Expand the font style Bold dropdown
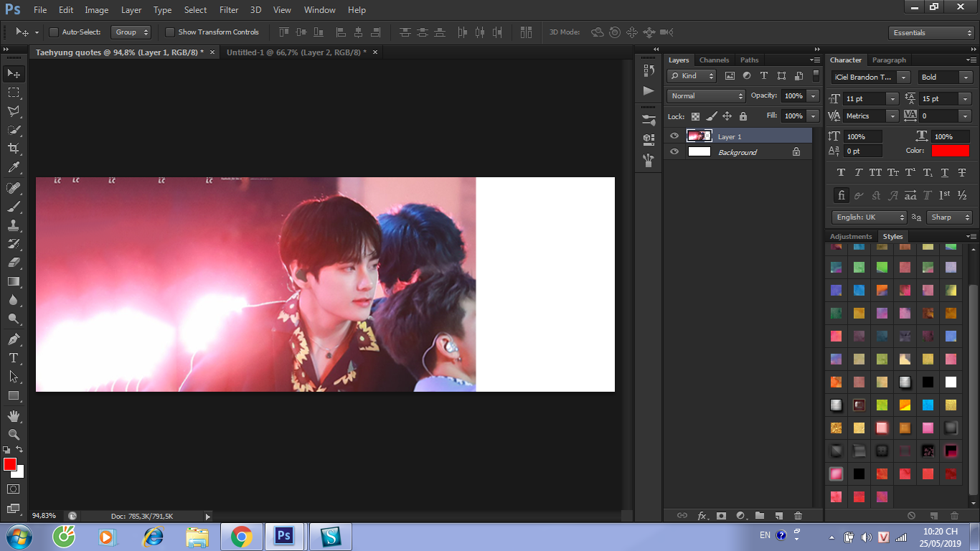This screenshot has height=551, width=980. tap(945, 77)
